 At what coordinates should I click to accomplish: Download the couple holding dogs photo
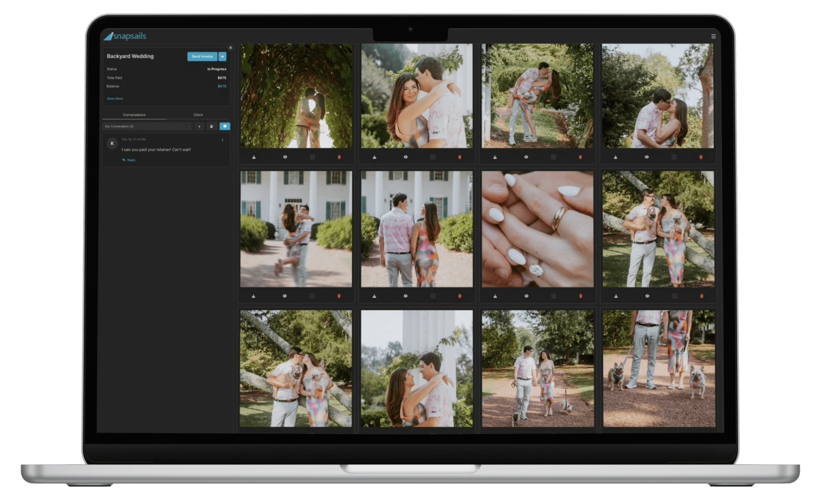(x=616, y=296)
